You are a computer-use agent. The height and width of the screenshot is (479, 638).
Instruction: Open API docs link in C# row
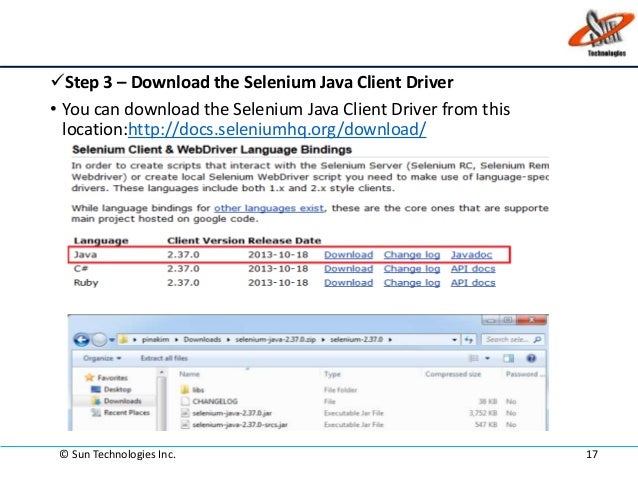click(473, 269)
